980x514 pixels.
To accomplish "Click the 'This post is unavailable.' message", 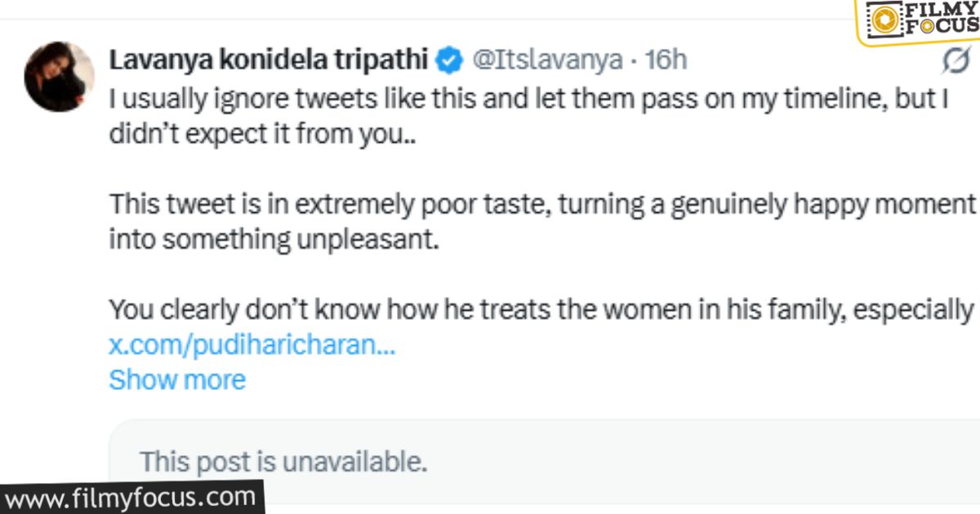I will (x=283, y=462).
